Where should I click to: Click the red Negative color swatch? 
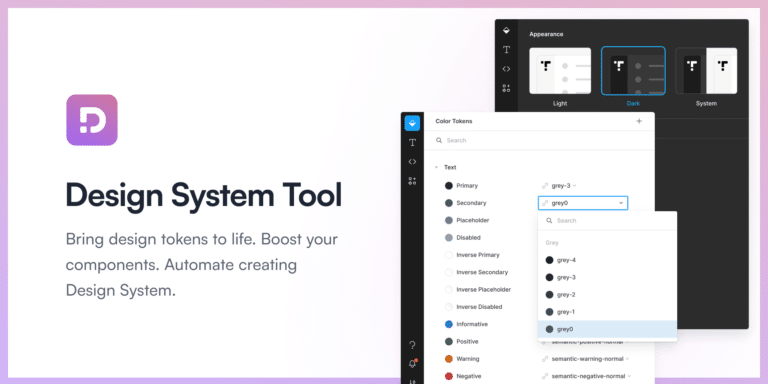point(449,376)
